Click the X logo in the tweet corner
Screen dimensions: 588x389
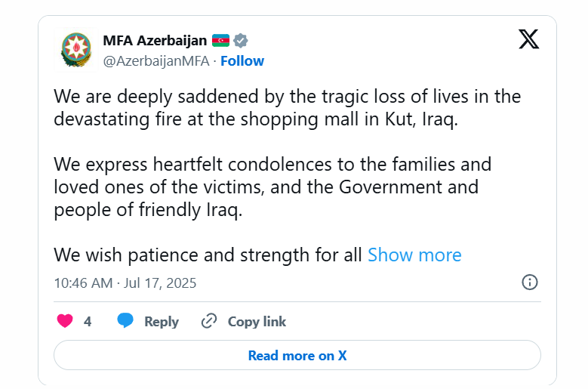[x=529, y=39]
